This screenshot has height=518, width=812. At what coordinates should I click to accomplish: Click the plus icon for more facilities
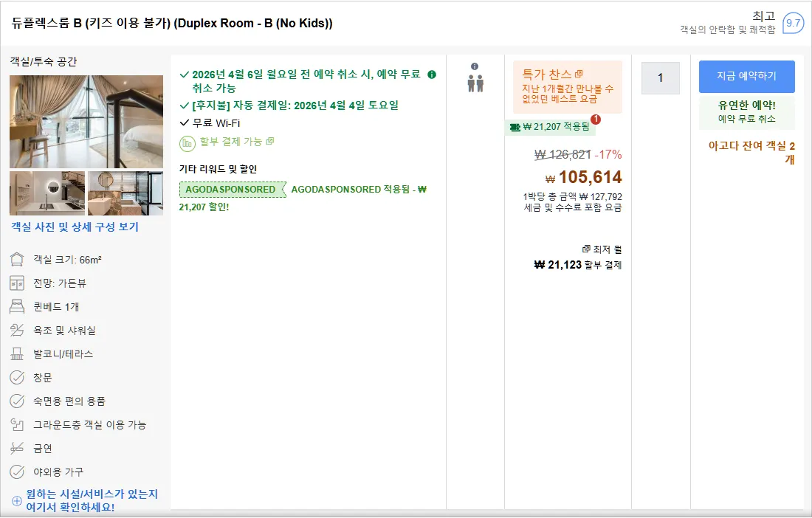click(x=16, y=501)
